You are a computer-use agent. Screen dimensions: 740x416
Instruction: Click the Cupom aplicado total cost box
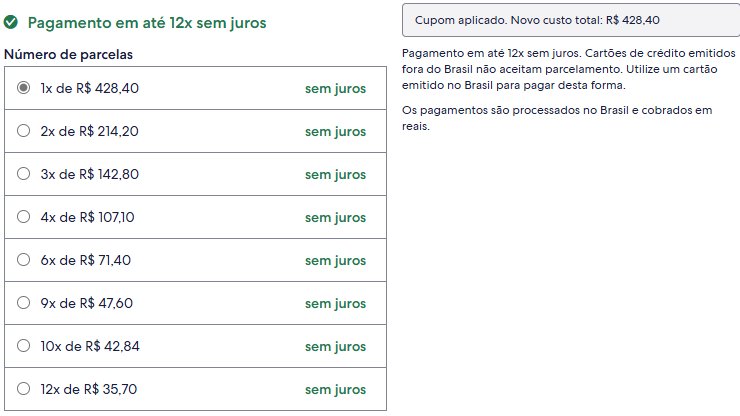[571, 20]
